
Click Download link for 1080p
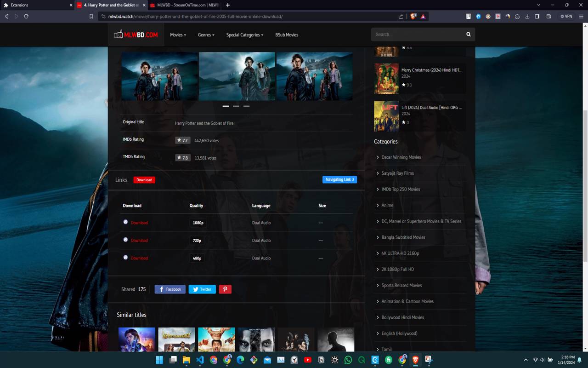point(139,223)
